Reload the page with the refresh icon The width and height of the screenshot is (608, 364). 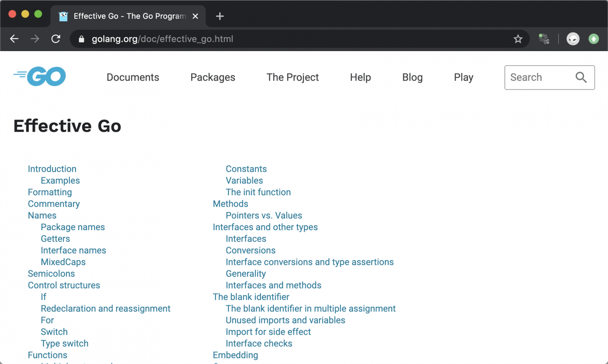(56, 39)
